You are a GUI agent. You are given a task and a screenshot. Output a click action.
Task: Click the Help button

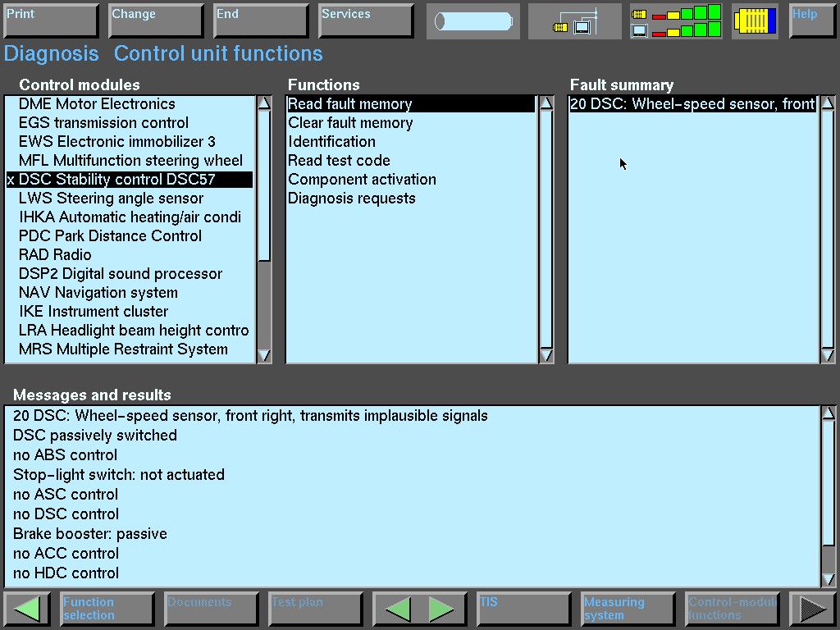click(812, 21)
